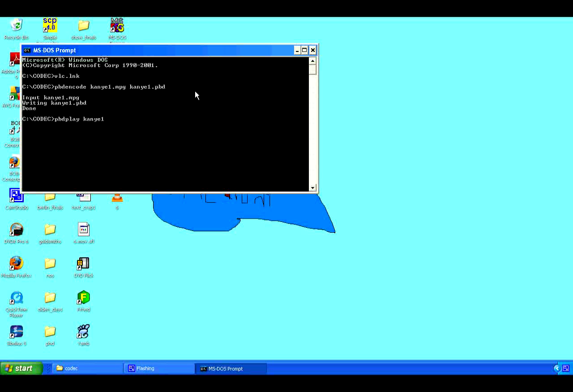573x392 pixels.
Task: Open the Recycle Bin desktop icon
Action: [16, 29]
